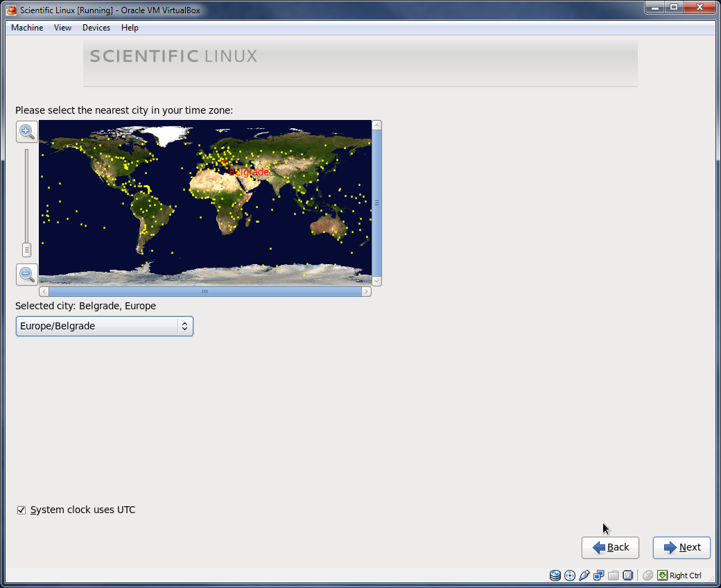This screenshot has height=588, width=721.
Task: Click the virtualization features status icon
Action: click(627, 575)
